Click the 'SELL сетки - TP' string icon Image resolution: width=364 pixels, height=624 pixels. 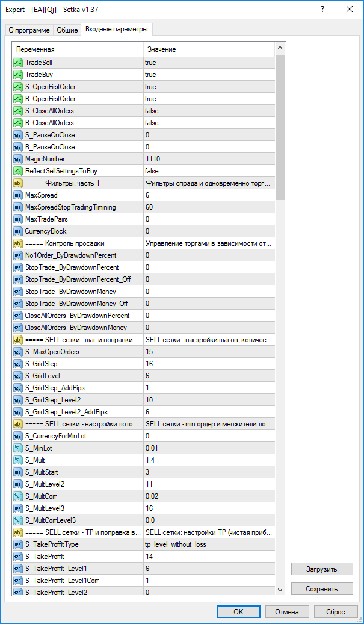click(18, 532)
